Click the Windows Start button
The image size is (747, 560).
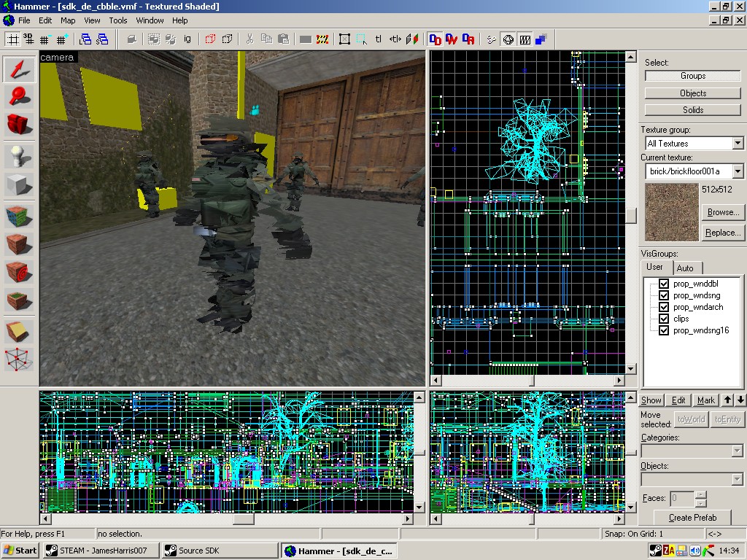(x=20, y=551)
